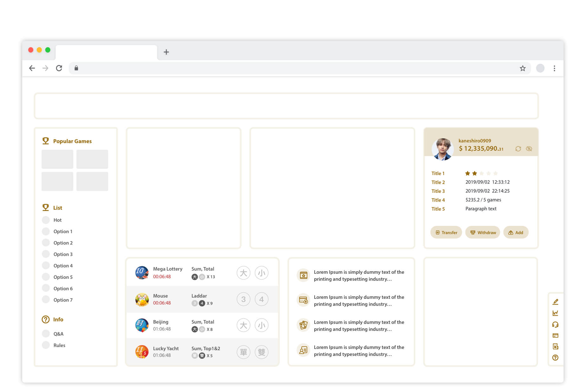This screenshot has height=387, width=588.
Task: Click the balance $ 12,335,090.31
Action: coord(481,148)
